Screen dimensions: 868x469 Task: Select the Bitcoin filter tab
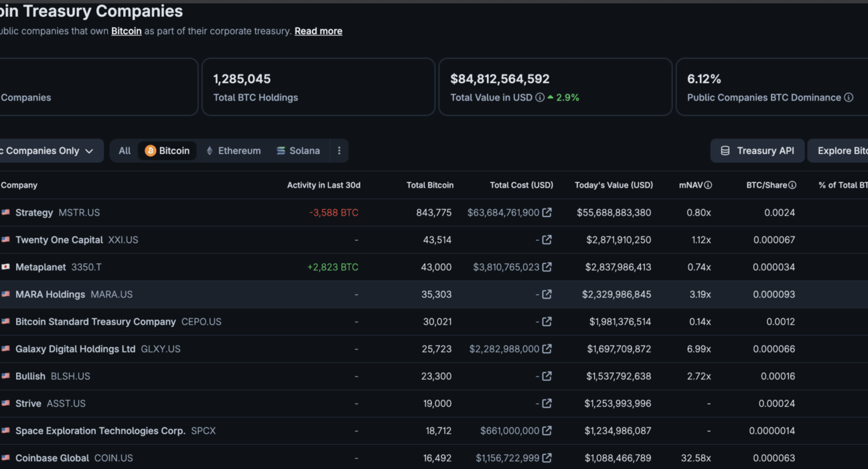(x=167, y=151)
